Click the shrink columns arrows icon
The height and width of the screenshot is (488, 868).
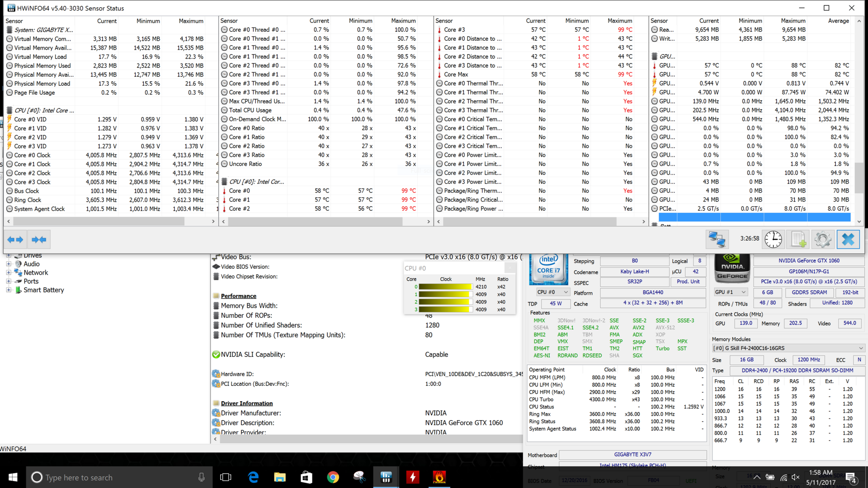(x=39, y=239)
